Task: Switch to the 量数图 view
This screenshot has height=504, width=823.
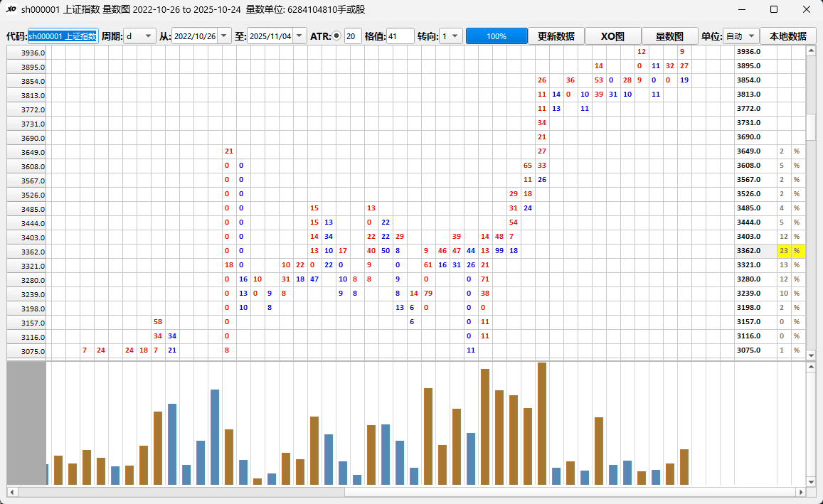Action: tap(669, 36)
